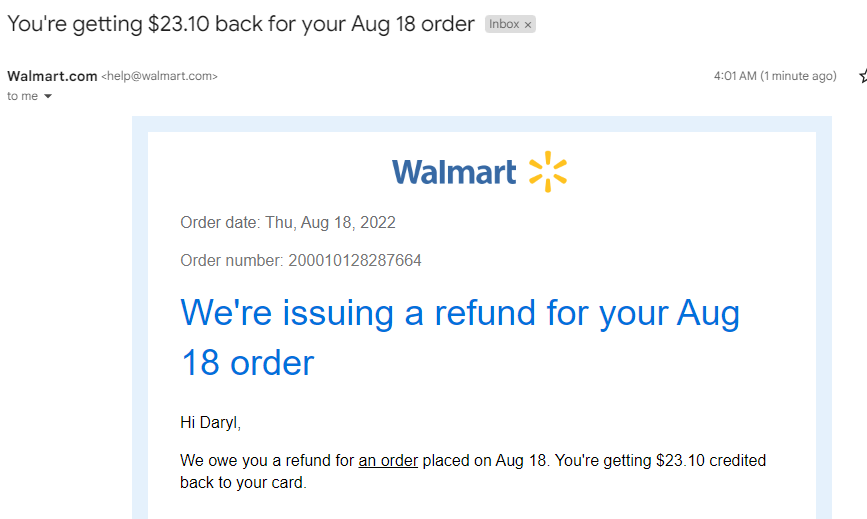This screenshot has width=867, height=519.
Task: Click '18 order' heading second line
Action: (x=247, y=363)
